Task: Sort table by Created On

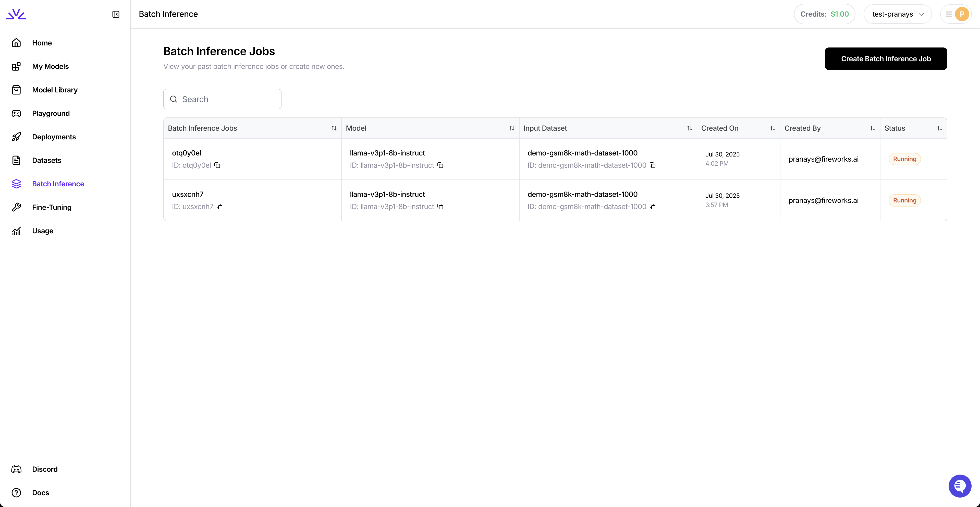Action: 772,128
